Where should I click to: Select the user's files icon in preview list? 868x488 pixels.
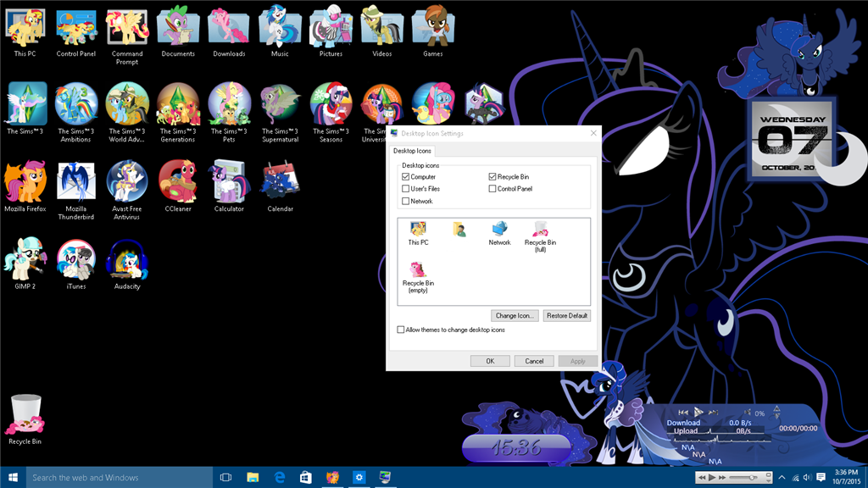click(x=459, y=230)
